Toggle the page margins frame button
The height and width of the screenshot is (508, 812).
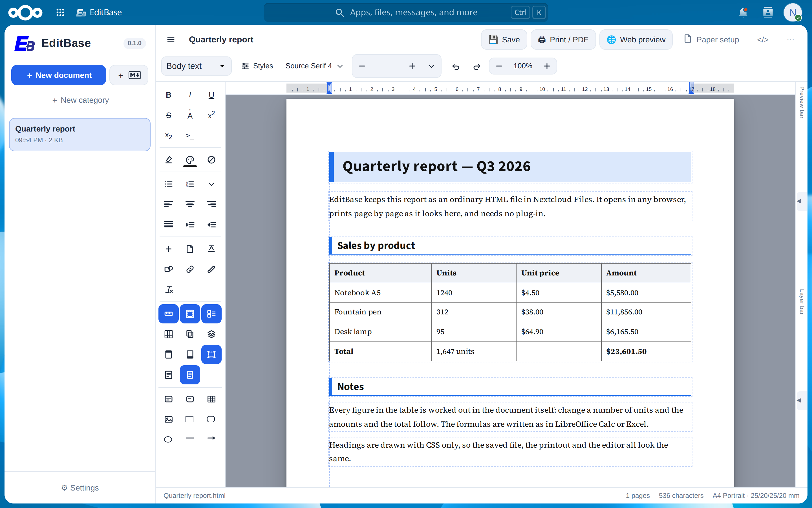190,314
